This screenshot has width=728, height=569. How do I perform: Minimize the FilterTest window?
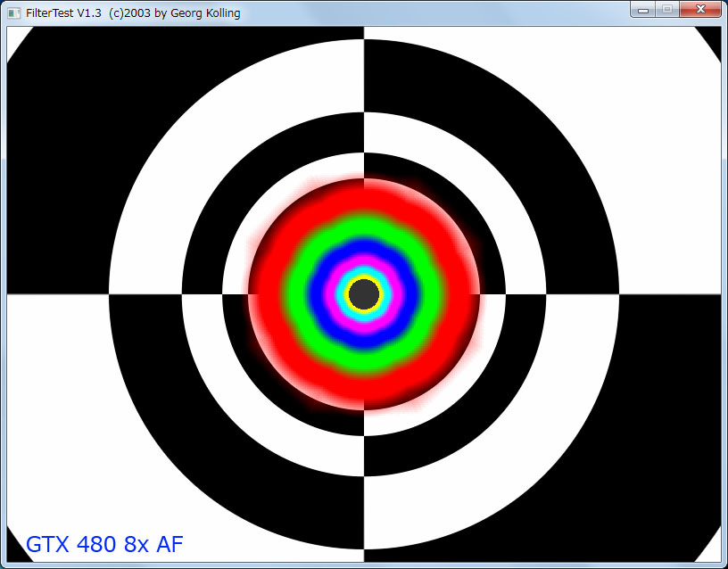tap(643, 9)
